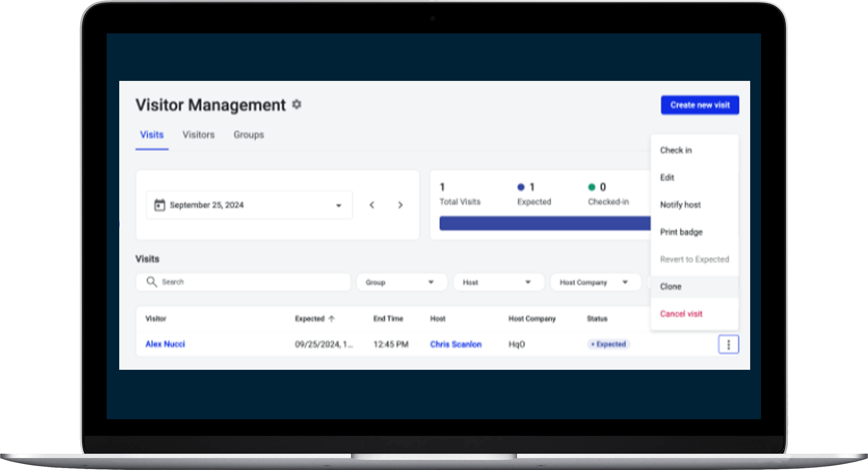Open the Group filter dropdown
This screenshot has height=470, width=868.
click(401, 282)
